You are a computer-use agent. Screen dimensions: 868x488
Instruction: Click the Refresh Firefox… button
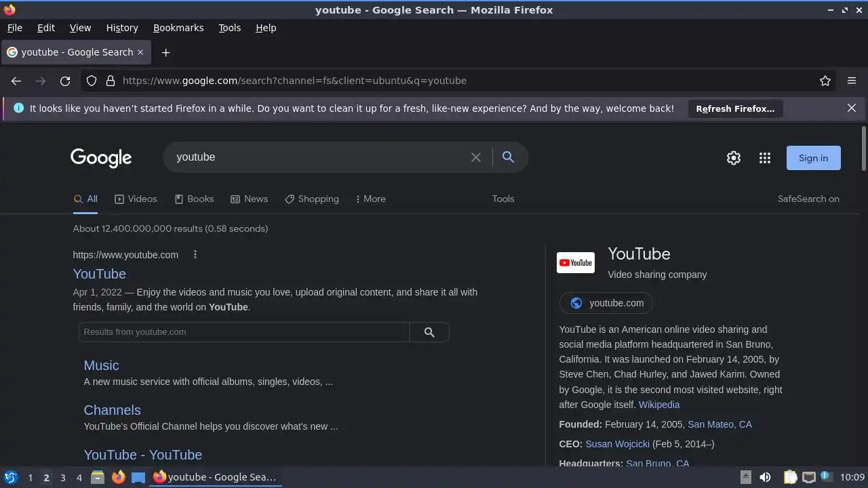[735, 108]
